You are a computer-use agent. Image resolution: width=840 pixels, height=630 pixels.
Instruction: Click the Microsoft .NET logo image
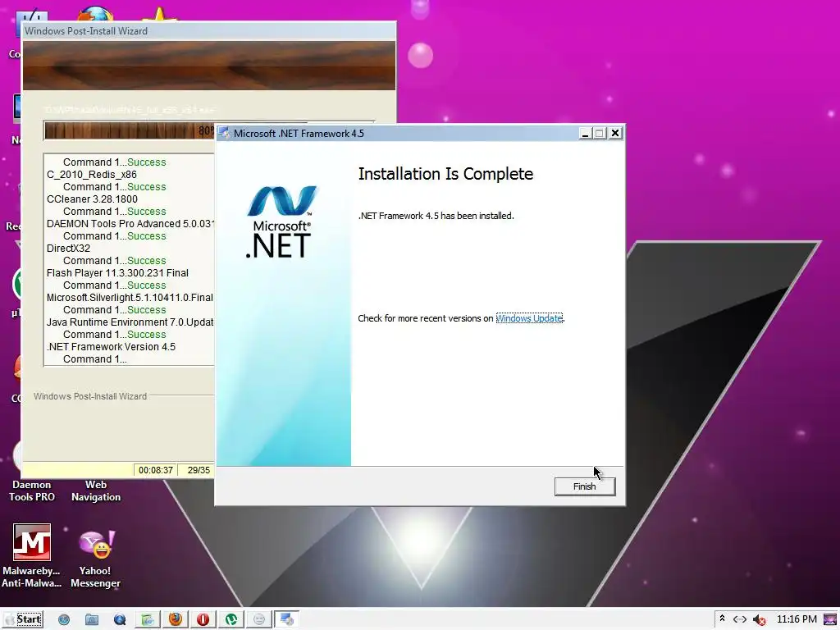[281, 221]
